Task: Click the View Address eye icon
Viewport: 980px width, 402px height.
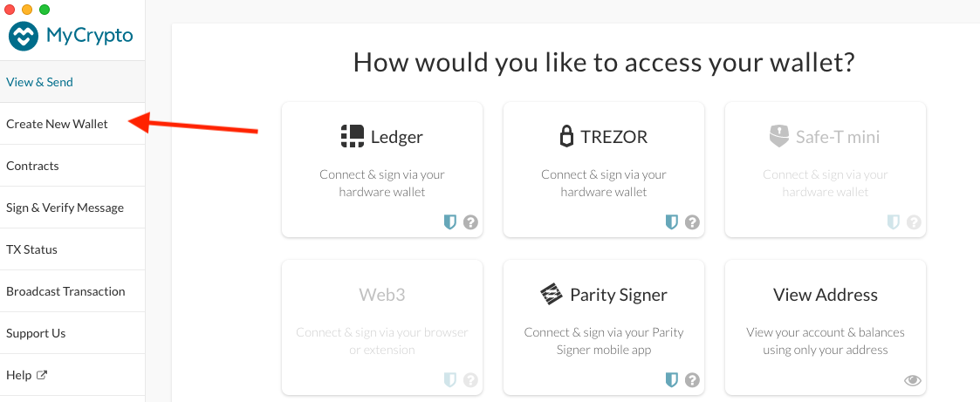Action: tap(913, 380)
